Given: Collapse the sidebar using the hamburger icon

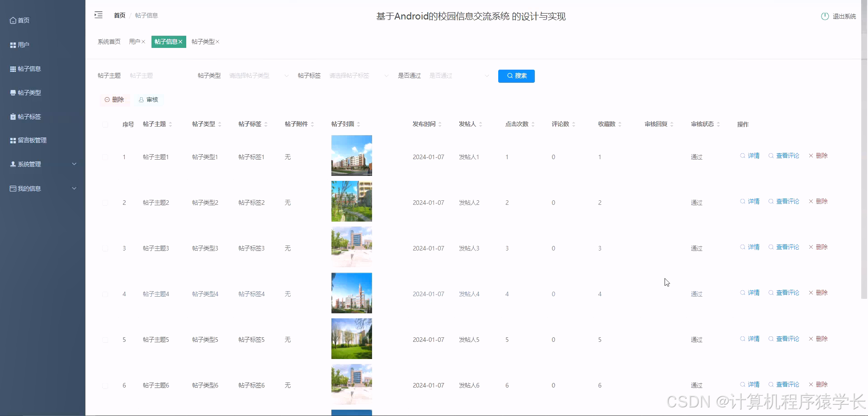Looking at the screenshot, I should click(x=99, y=15).
